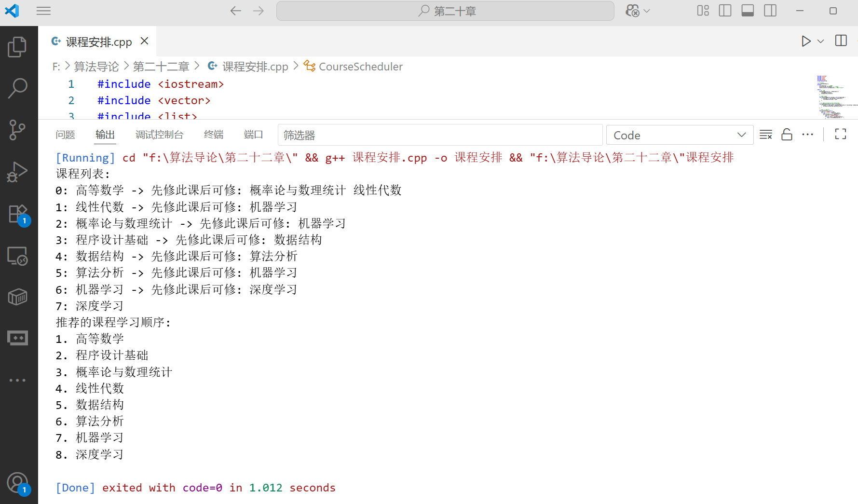Click output line '课程列表:'
The height and width of the screenshot is (504, 858).
[83, 174]
